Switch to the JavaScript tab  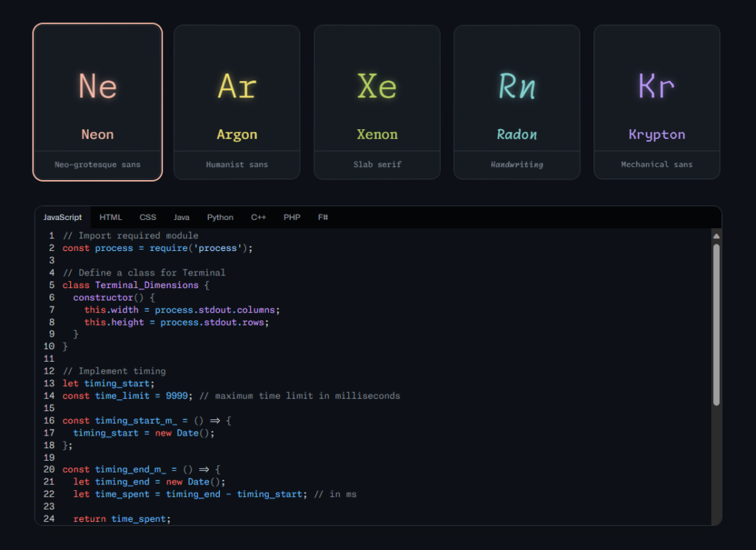63,217
